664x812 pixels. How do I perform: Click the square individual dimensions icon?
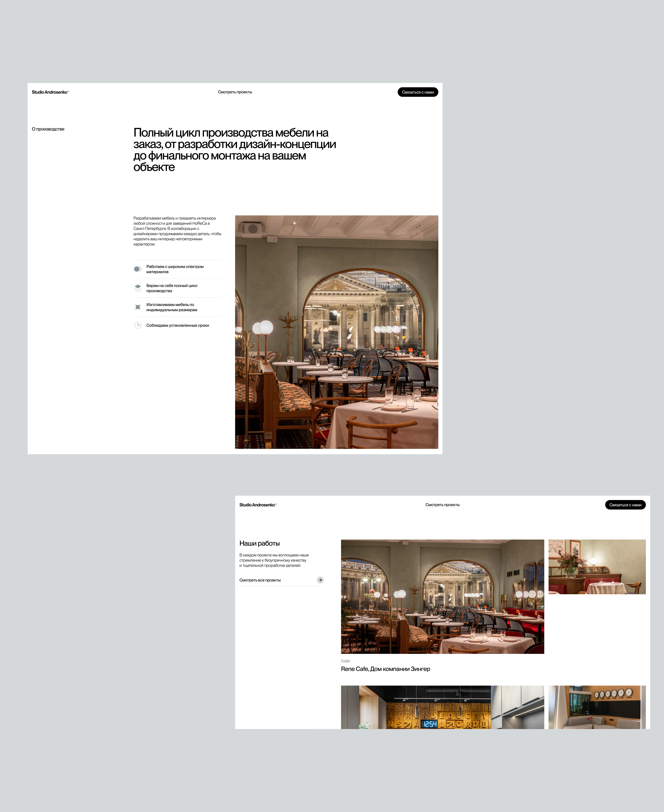[138, 307]
